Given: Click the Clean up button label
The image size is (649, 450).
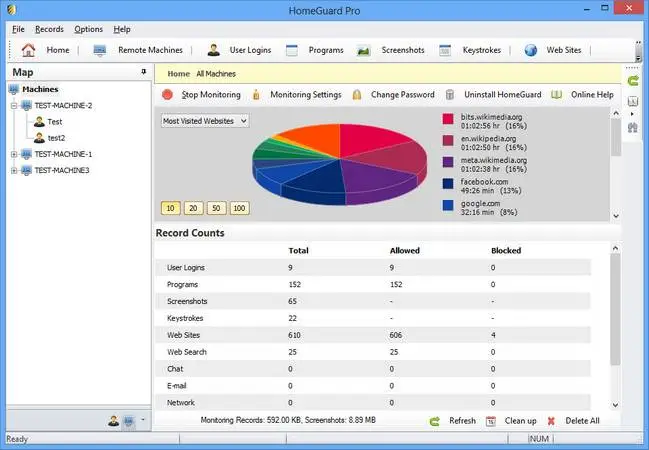Looking at the screenshot, I should (520, 421).
